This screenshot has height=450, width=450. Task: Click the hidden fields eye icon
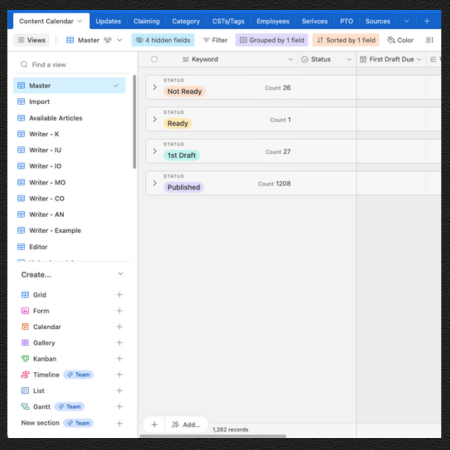[139, 40]
